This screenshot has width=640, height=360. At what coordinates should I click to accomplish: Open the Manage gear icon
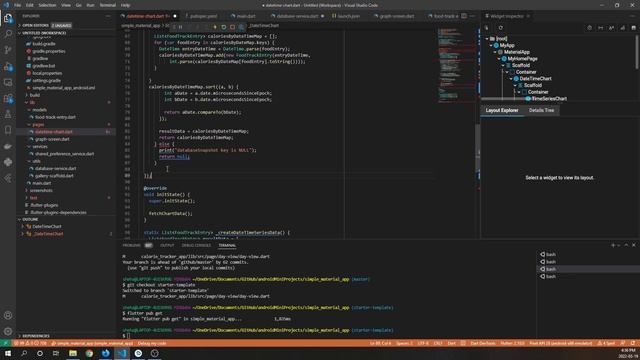8,331
